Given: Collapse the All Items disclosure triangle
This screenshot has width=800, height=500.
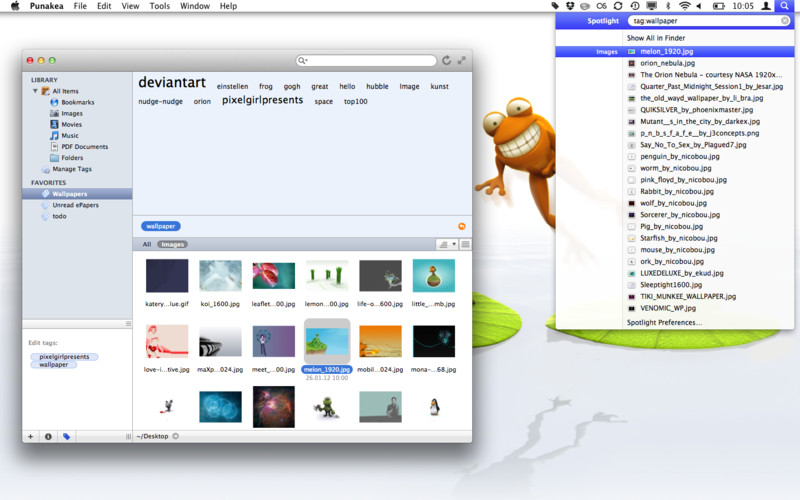Looking at the screenshot, I should coord(36,91).
